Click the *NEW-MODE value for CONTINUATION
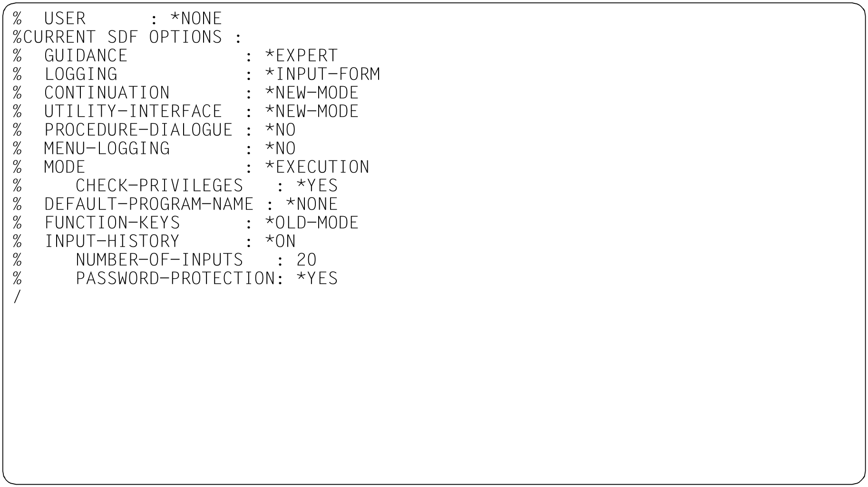 (x=312, y=93)
